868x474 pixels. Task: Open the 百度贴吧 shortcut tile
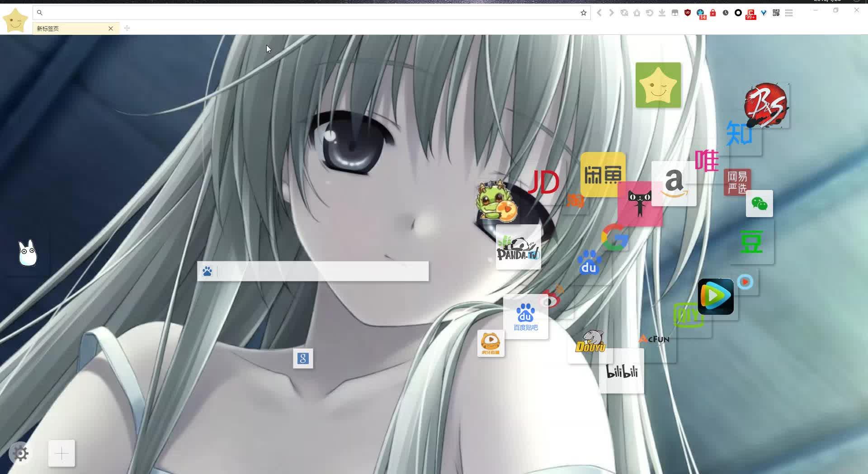526,317
